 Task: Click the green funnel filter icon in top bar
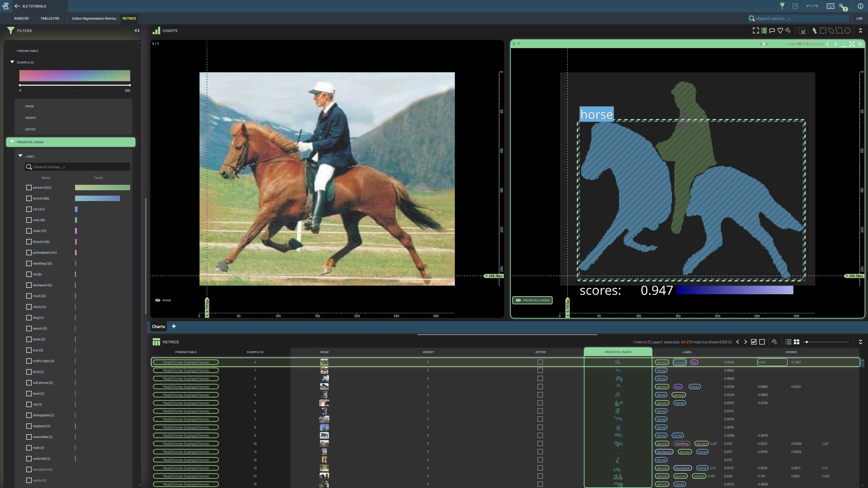point(782,6)
